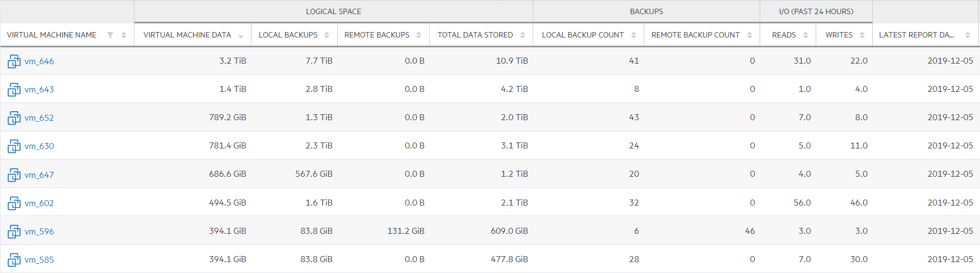The height and width of the screenshot is (273, 980).
Task: Toggle sort arrow on Virtual Machine Data
Action: coord(241,36)
